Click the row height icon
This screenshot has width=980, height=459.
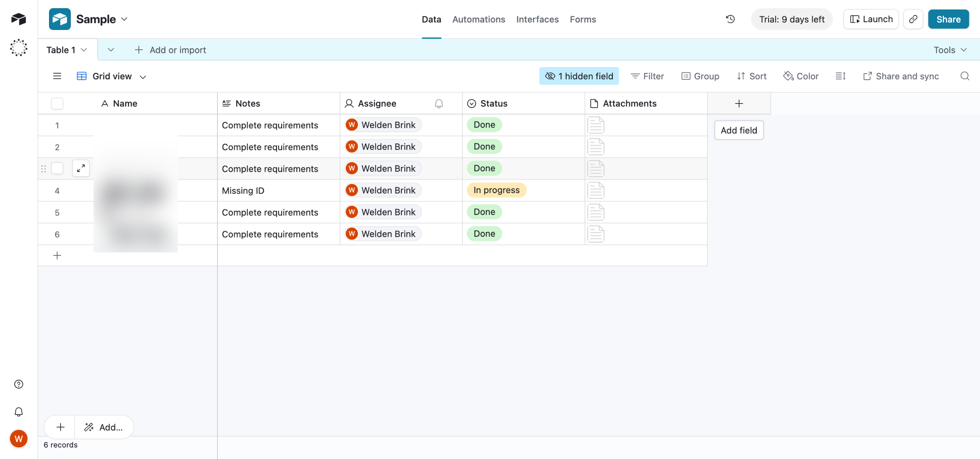(840, 76)
